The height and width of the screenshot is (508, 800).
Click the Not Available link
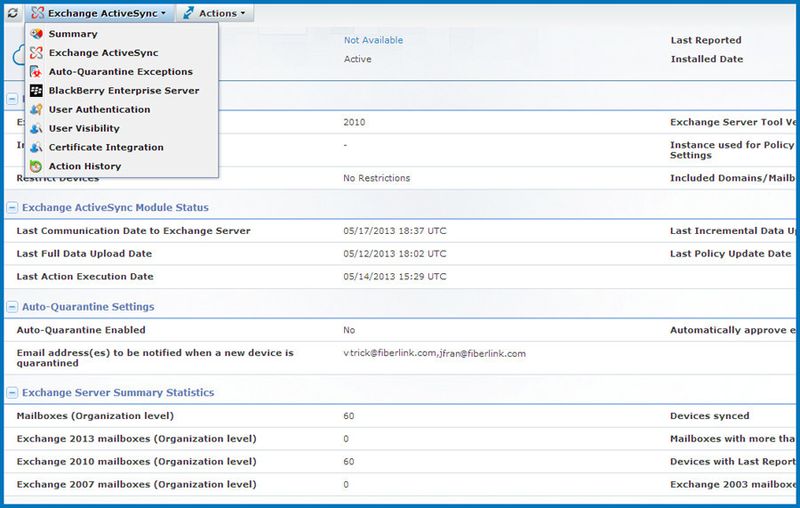[x=373, y=40]
